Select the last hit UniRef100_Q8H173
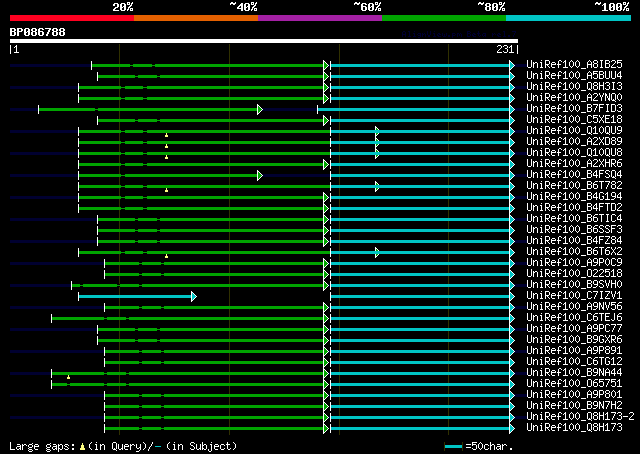This screenshot has width=640, height=454. tap(574, 428)
